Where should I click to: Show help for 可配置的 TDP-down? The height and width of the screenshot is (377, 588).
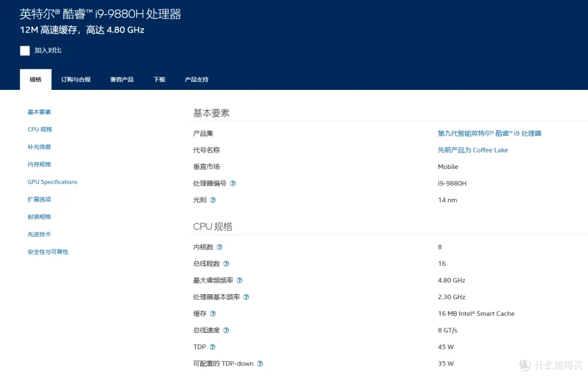click(x=260, y=363)
